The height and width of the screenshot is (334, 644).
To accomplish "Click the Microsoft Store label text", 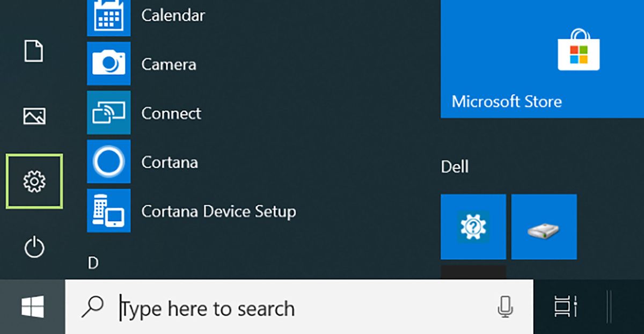I will tap(506, 101).
